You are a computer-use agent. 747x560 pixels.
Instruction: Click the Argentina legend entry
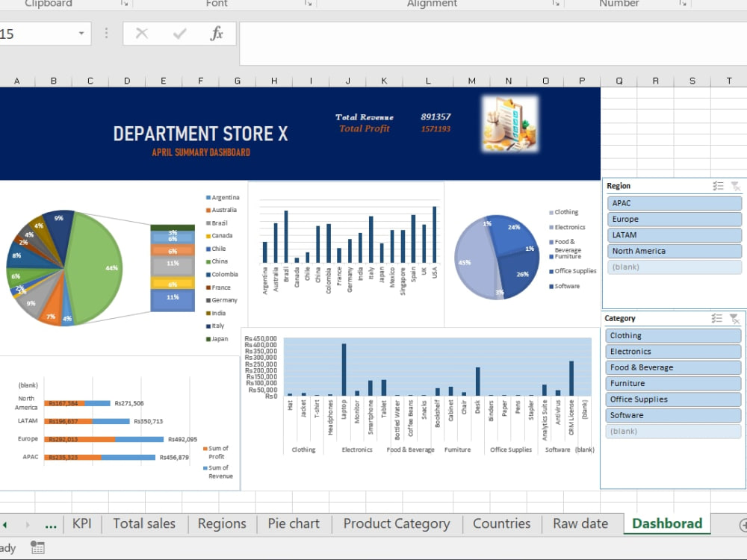[x=223, y=198]
